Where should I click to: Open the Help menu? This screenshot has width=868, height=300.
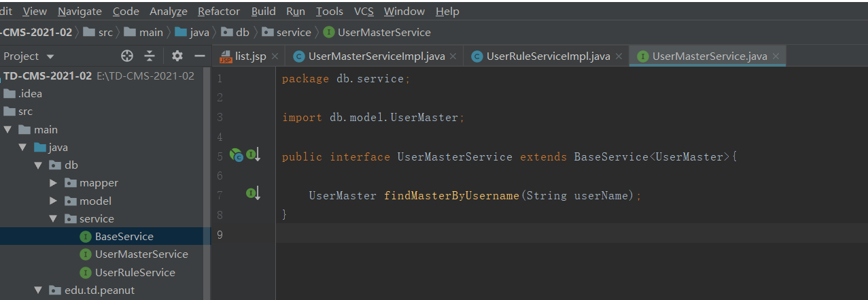pos(447,12)
